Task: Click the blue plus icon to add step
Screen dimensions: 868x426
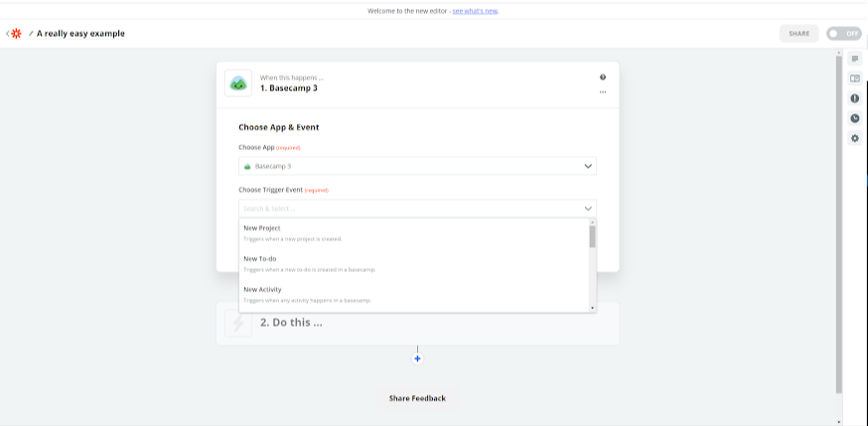Action: [417, 358]
